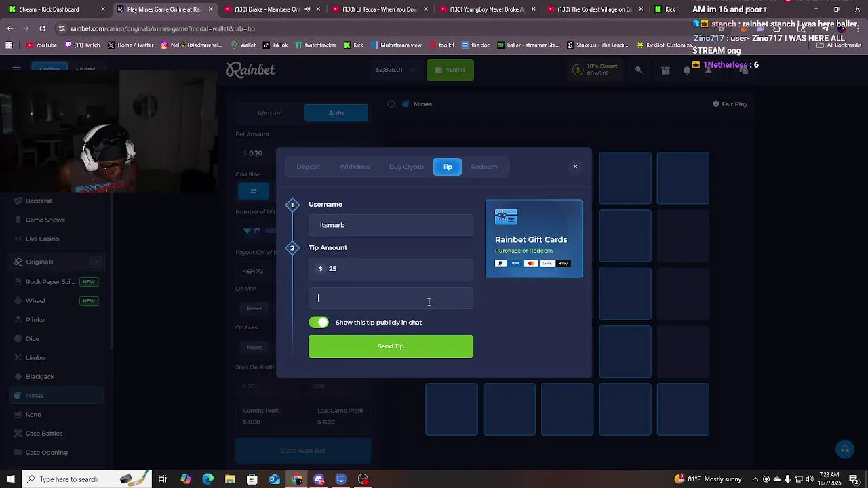This screenshot has height=488, width=868.
Task: Open the Multistream view bookmark
Action: pos(395,45)
